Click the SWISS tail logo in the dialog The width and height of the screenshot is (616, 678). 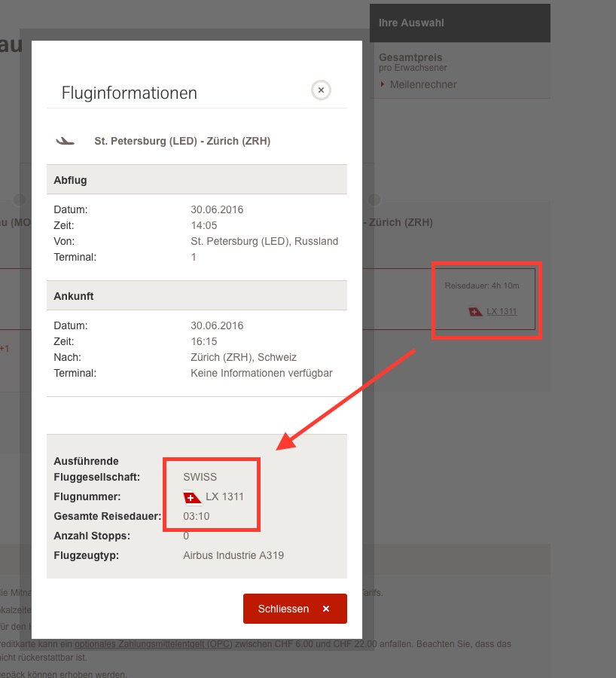click(x=192, y=498)
